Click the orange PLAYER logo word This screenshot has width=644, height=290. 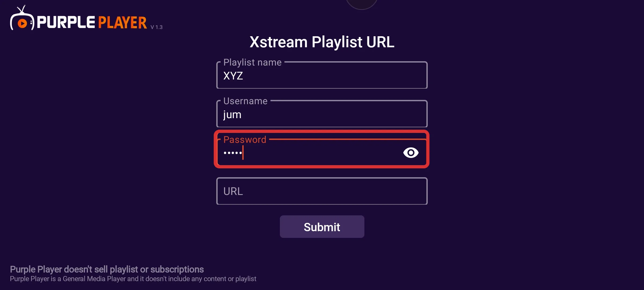(x=122, y=23)
